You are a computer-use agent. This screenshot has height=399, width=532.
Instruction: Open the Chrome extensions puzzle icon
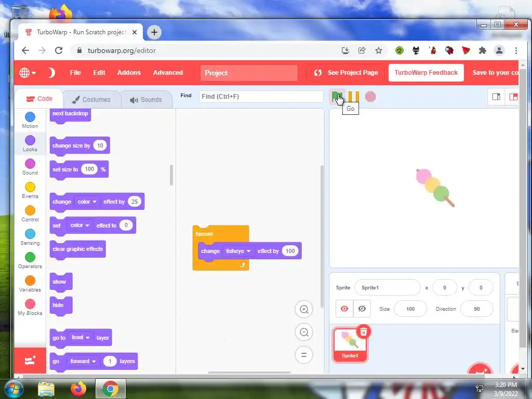[482, 50]
